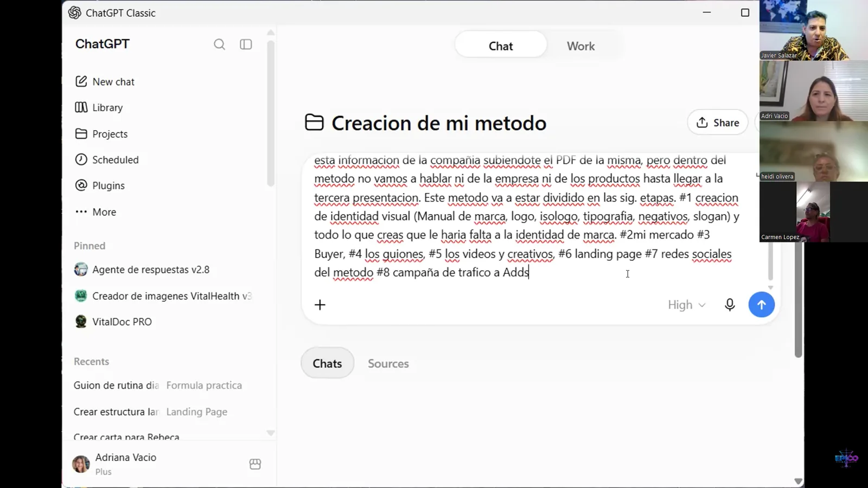This screenshot has width=868, height=488.
Task: Click the store icon beside profile
Action: (x=255, y=464)
